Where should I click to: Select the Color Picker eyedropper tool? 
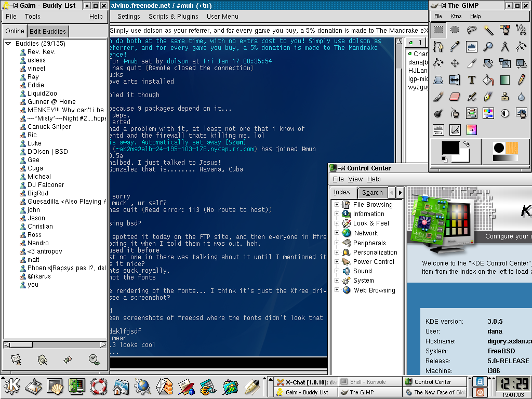[x=455, y=46]
